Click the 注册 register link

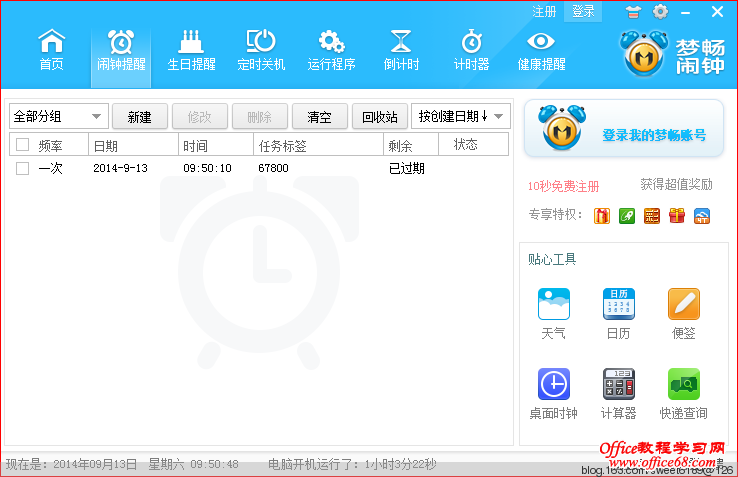[x=544, y=11]
